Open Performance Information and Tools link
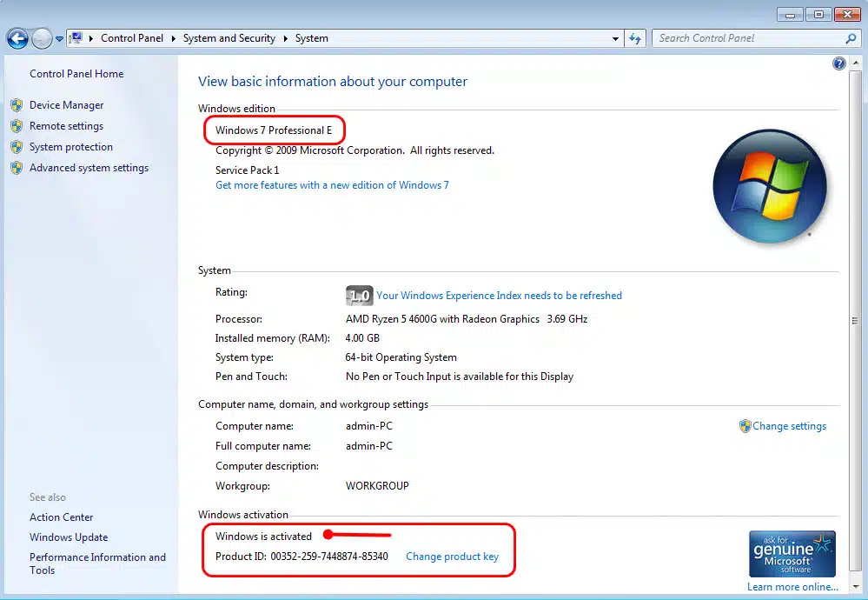Image resolution: width=868 pixels, height=600 pixels. click(x=97, y=564)
